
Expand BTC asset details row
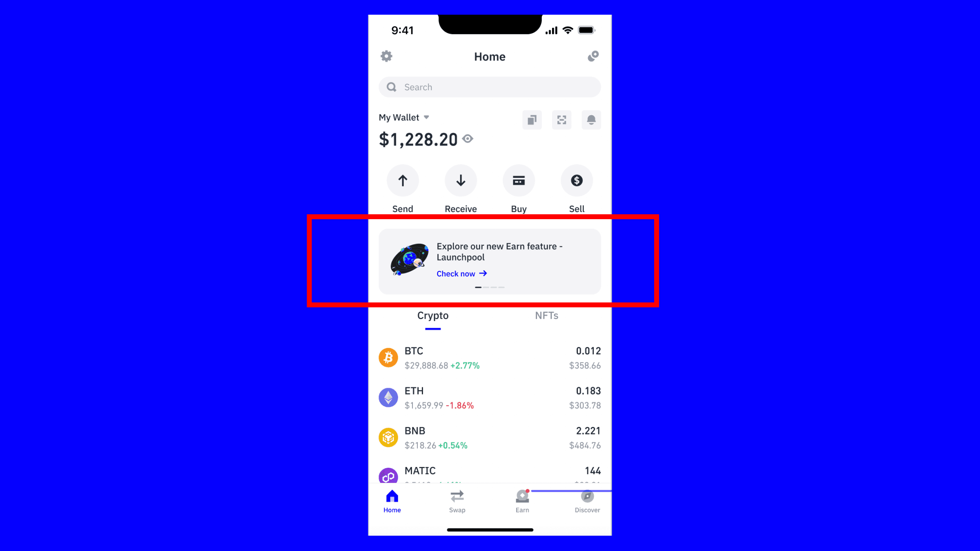(489, 357)
